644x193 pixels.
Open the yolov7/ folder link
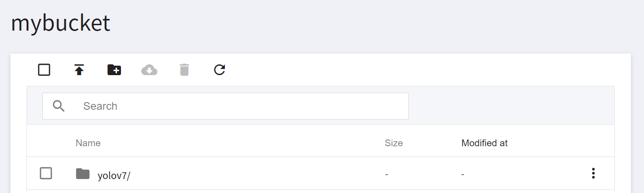(x=114, y=175)
